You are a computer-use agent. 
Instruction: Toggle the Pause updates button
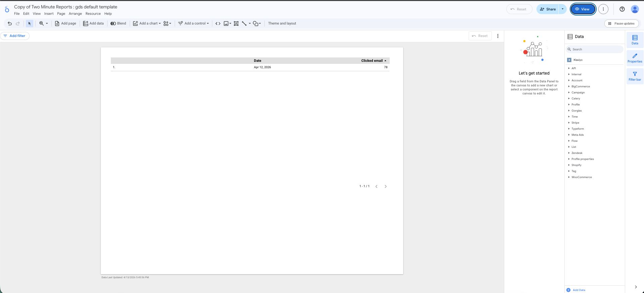point(621,24)
